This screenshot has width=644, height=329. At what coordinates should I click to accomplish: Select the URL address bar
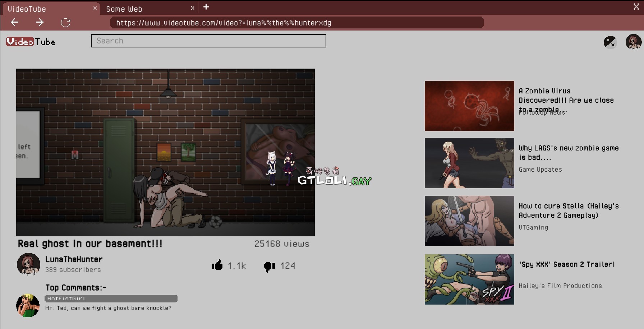297,23
